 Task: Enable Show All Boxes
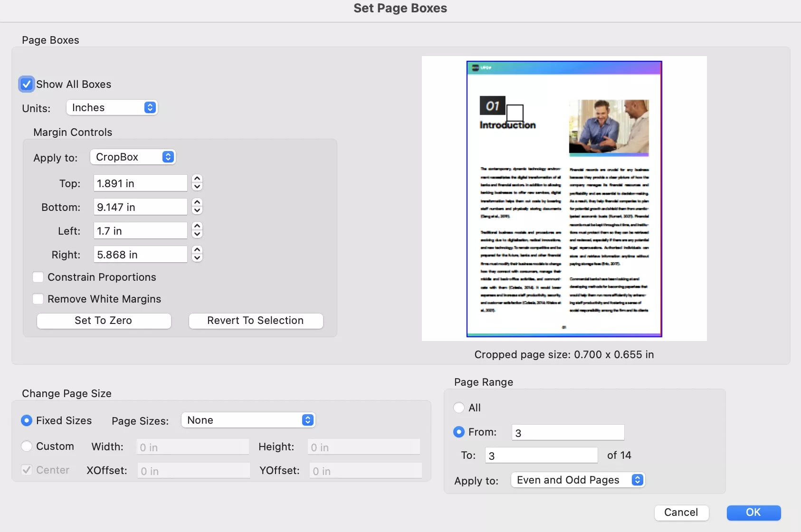click(27, 84)
